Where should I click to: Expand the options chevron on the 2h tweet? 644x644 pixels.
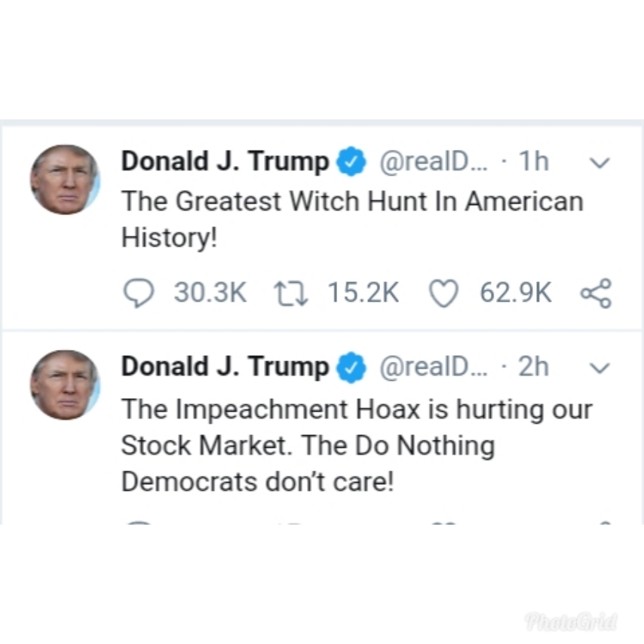[x=600, y=367]
